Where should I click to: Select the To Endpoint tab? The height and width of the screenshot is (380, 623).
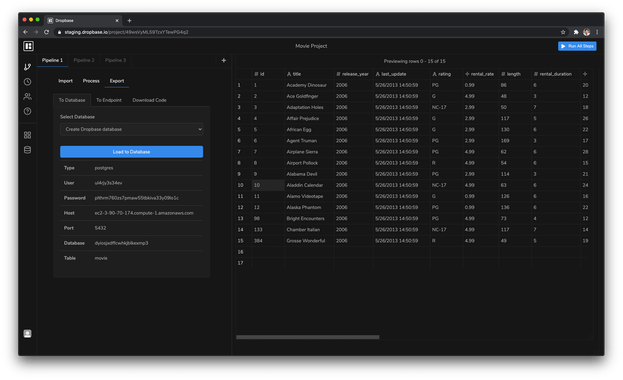pos(109,100)
